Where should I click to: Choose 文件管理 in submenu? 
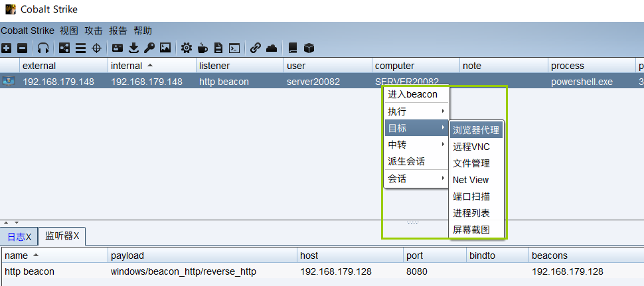[x=476, y=163]
